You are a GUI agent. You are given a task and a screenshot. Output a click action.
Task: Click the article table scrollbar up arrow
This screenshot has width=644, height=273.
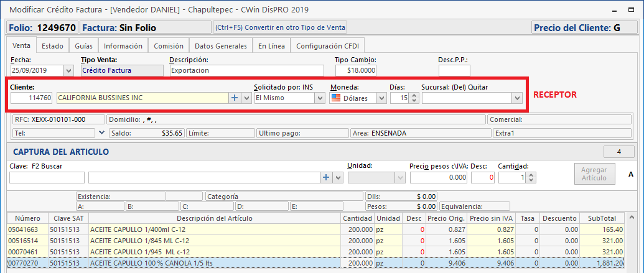(x=631, y=218)
